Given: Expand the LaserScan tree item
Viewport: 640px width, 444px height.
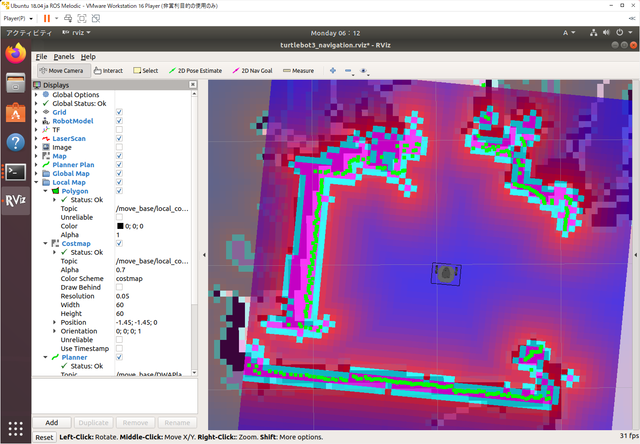Looking at the screenshot, I should [x=36, y=138].
